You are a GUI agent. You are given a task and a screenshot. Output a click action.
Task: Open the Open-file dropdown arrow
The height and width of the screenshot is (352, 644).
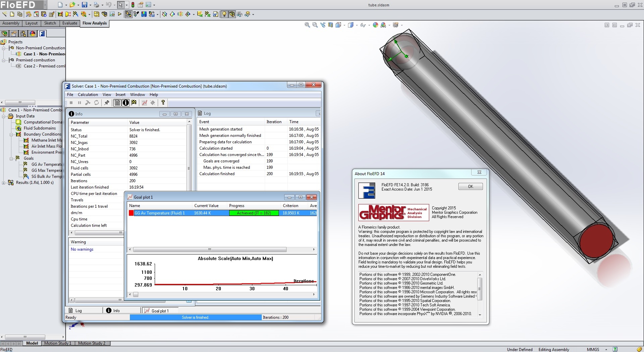click(x=78, y=5)
